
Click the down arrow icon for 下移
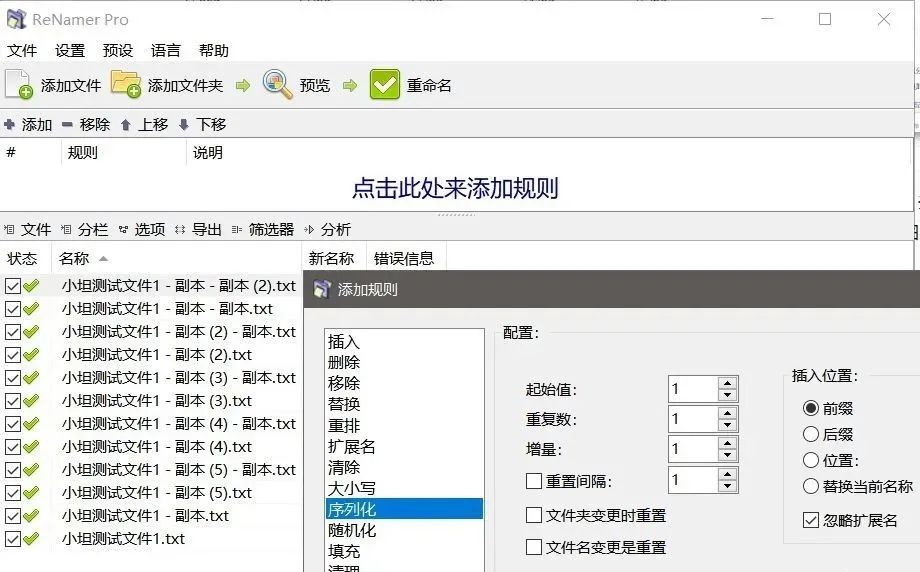(x=184, y=124)
